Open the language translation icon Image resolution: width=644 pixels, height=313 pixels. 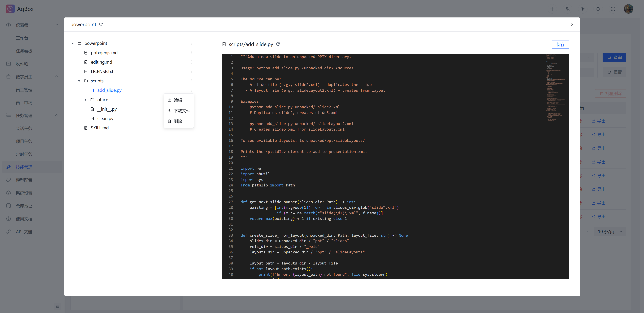[567, 9]
